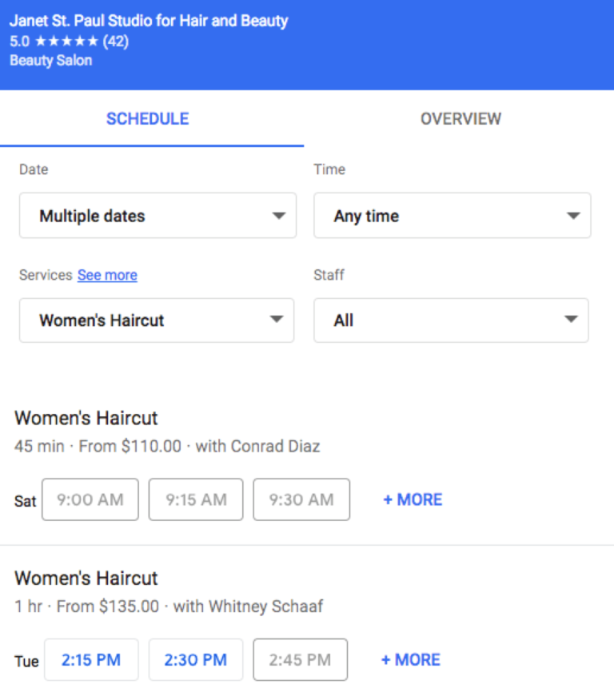Click the Women's Haircut heading above Whitney Schaaf

86,578
